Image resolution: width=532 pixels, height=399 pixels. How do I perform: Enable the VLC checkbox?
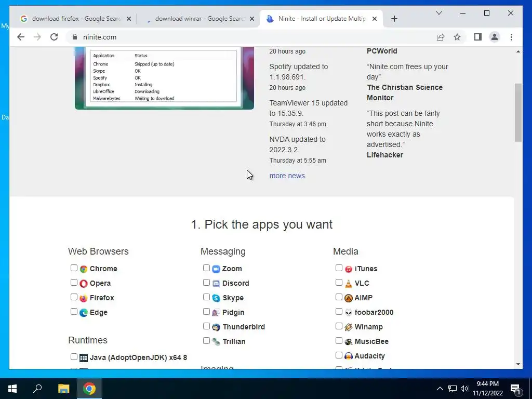pyautogui.click(x=339, y=283)
